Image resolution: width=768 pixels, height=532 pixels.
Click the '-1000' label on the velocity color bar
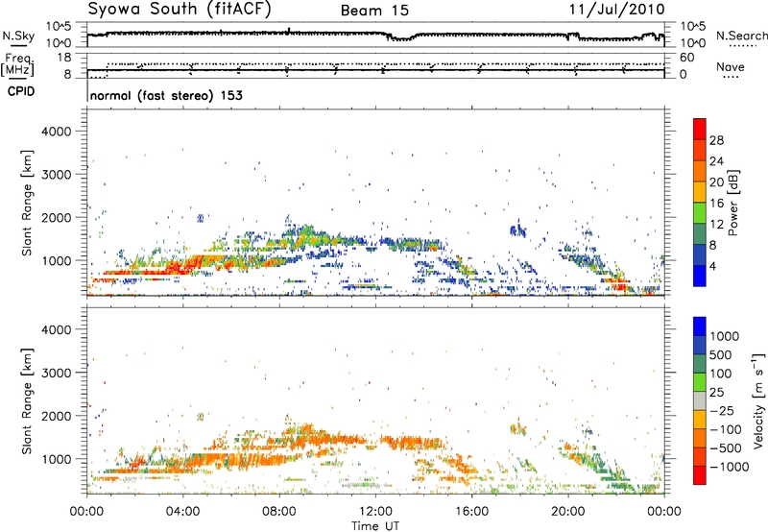pyautogui.click(x=730, y=467)
